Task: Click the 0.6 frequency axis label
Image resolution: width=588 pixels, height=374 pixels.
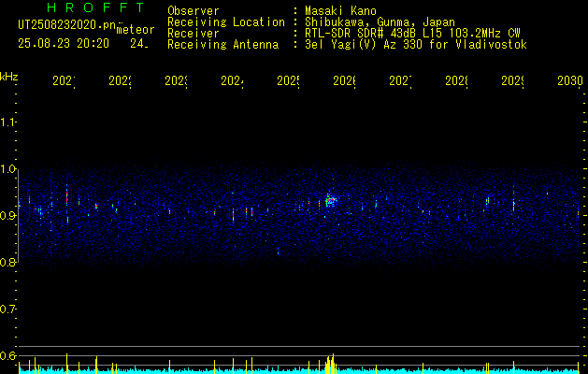Action: coord(8,355)
